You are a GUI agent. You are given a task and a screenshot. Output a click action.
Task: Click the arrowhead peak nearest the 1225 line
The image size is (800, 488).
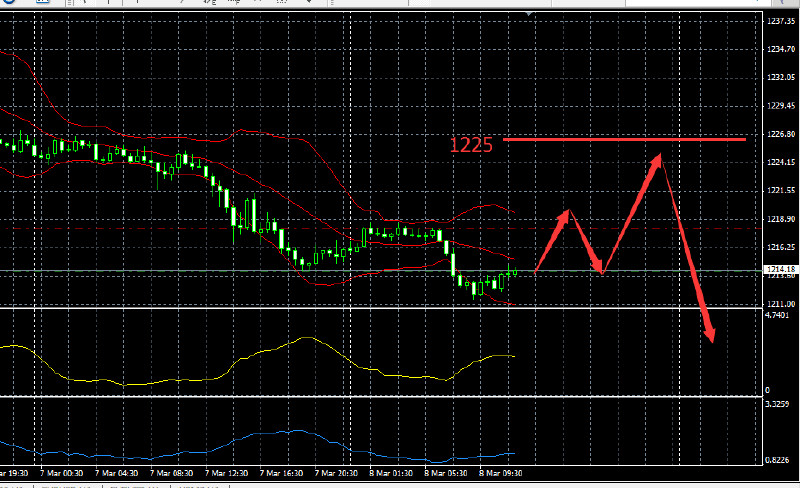[657, 157]
